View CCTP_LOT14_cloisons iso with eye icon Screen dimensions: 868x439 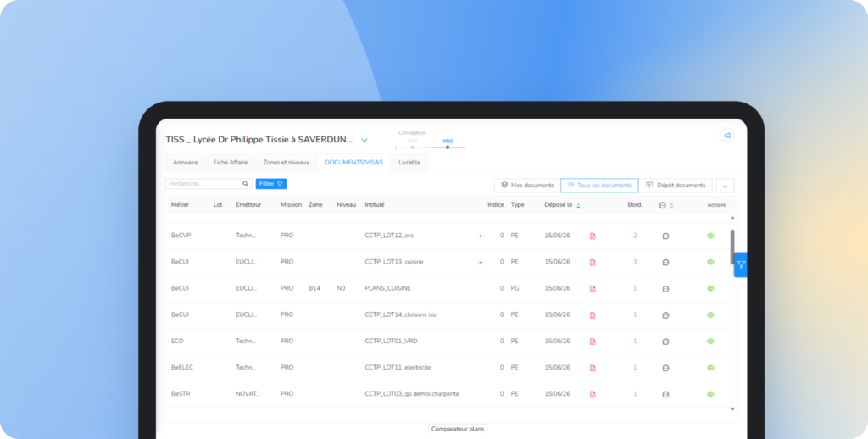(x=711, y=315)
